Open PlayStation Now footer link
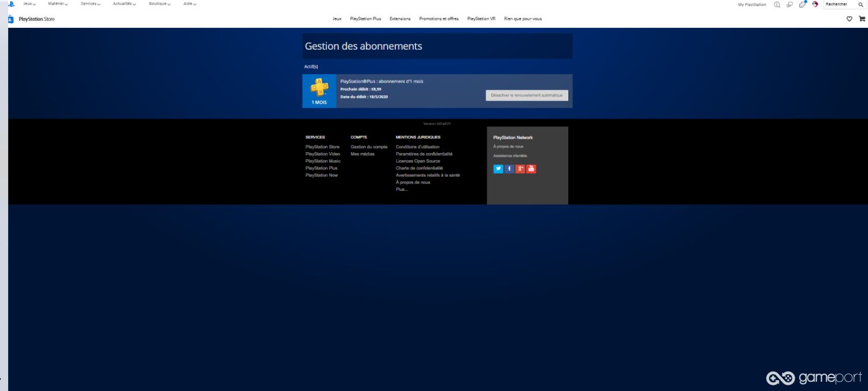 pos(322,175)
